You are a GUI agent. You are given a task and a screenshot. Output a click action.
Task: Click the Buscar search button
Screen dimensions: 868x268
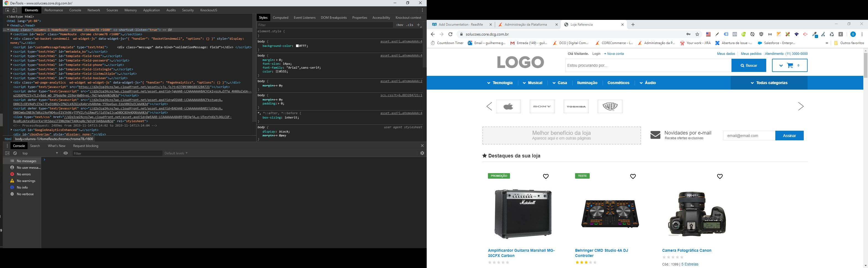point(749,66)
